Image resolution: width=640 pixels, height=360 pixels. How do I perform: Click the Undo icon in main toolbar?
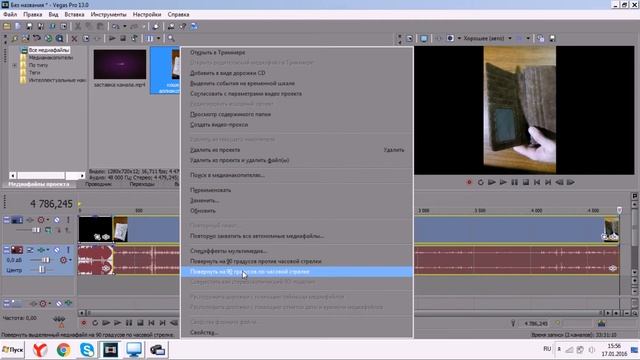click(116, 26)
